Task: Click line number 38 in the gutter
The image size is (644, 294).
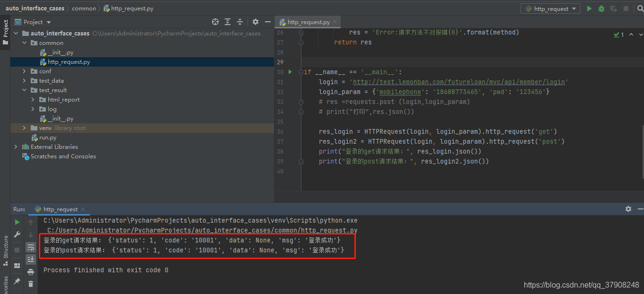Action: click(x=280, y=151)
